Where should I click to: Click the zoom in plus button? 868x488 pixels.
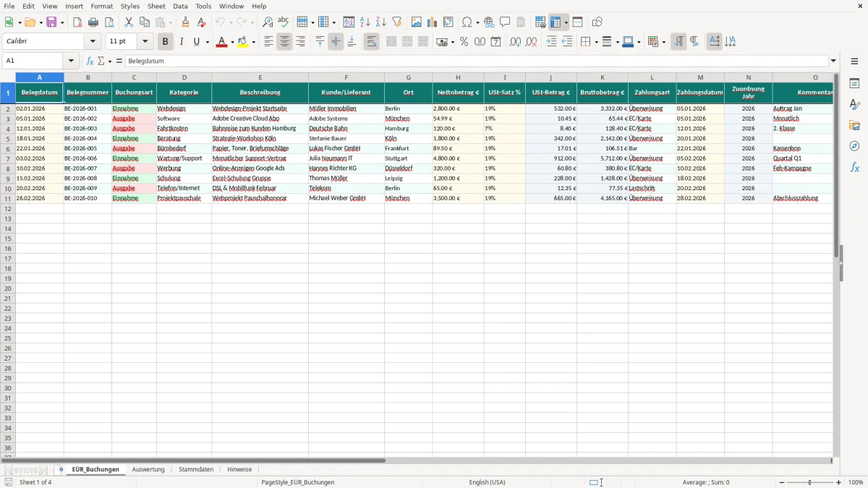pos(839,482)
